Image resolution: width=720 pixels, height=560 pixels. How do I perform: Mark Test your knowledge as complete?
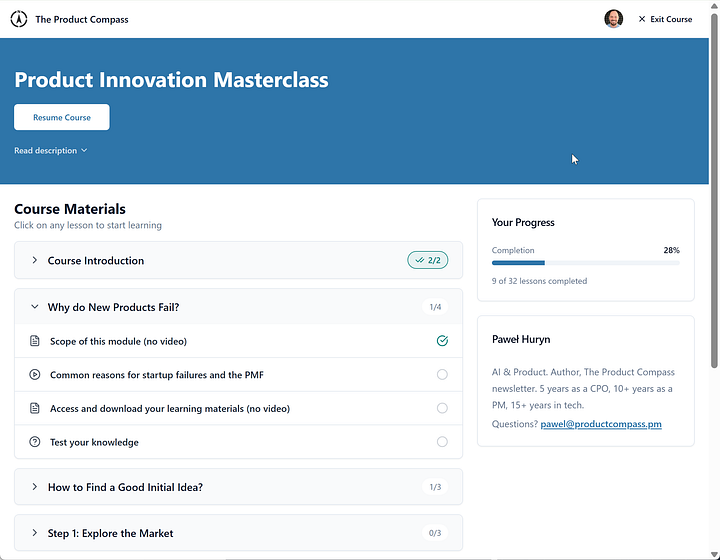[x=442, y=442]
